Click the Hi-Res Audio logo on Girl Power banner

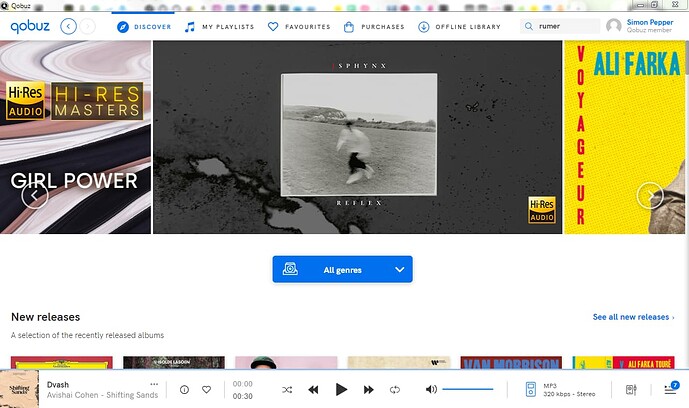25,101
